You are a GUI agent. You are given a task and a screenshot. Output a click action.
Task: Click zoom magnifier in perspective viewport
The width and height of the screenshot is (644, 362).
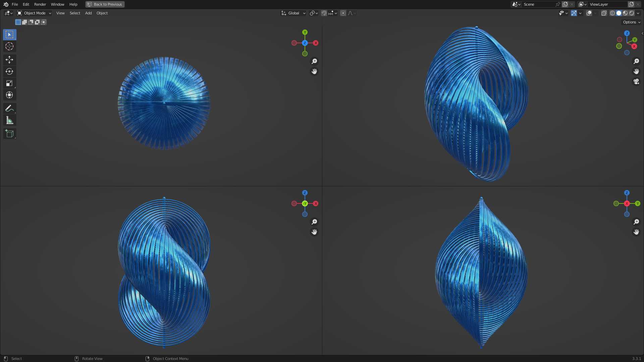tap(636, 61)
